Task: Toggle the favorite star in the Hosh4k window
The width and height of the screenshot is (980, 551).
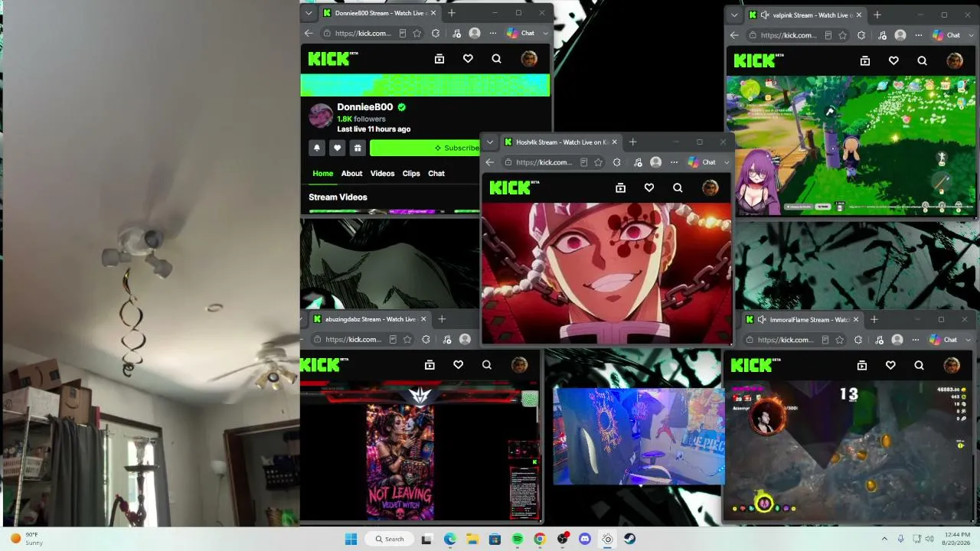Action: click(598, 162)
